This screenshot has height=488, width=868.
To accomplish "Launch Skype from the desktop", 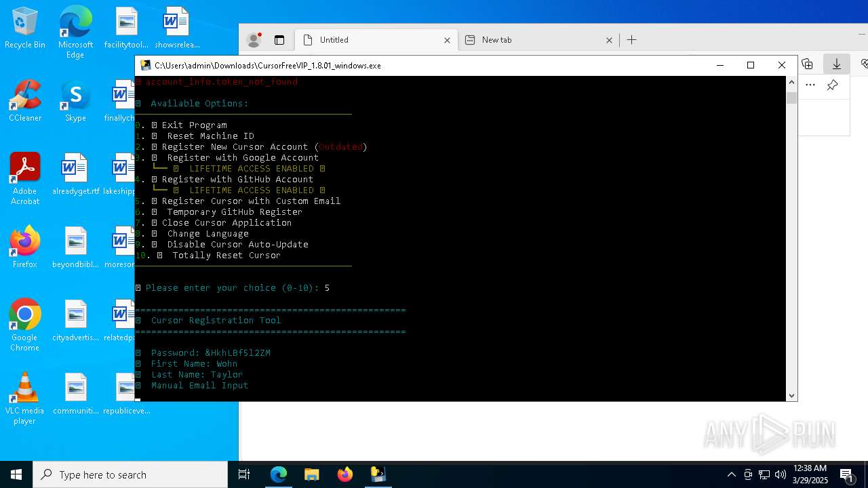I will (75, 102).
